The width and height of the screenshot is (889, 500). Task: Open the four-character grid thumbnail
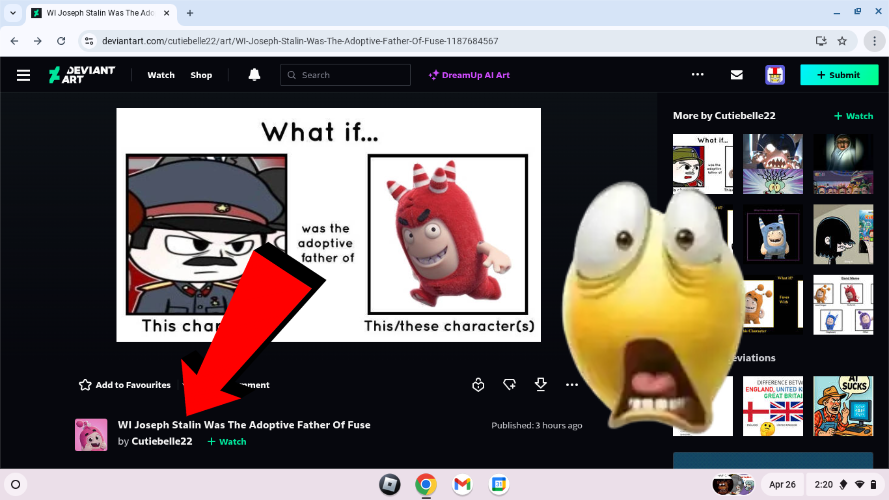[x=843, y=305]
